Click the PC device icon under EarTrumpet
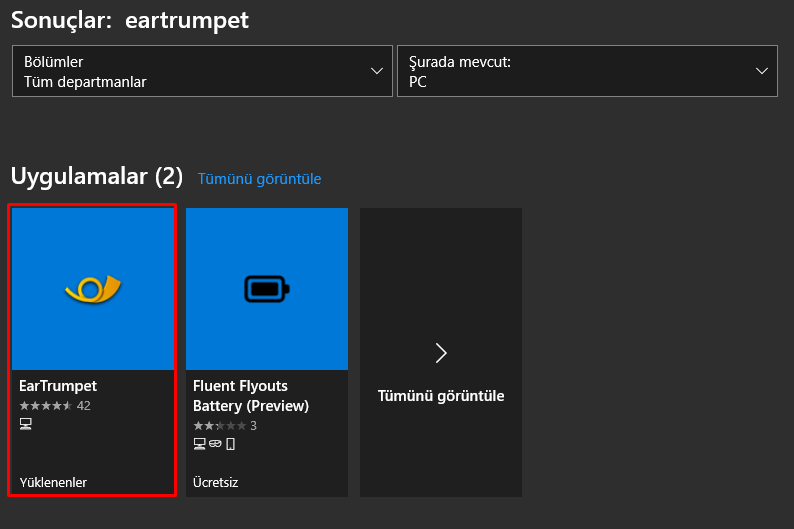 [26, 424]
